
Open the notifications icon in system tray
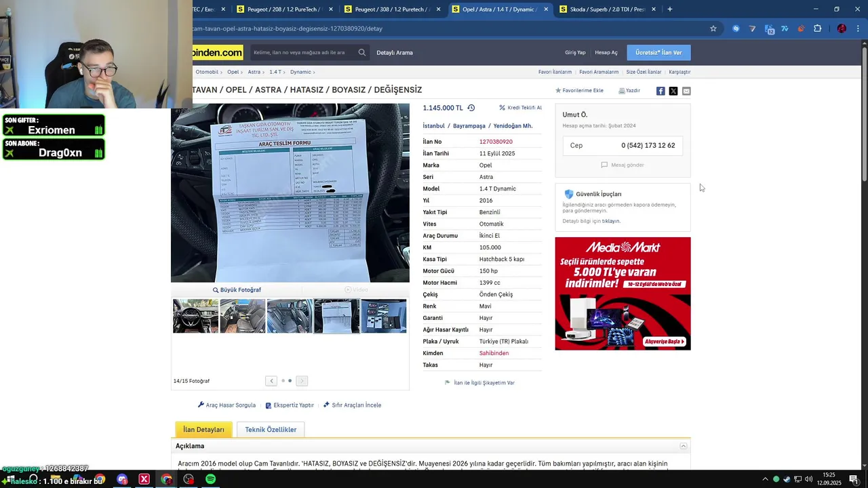(x=854, y=479)
